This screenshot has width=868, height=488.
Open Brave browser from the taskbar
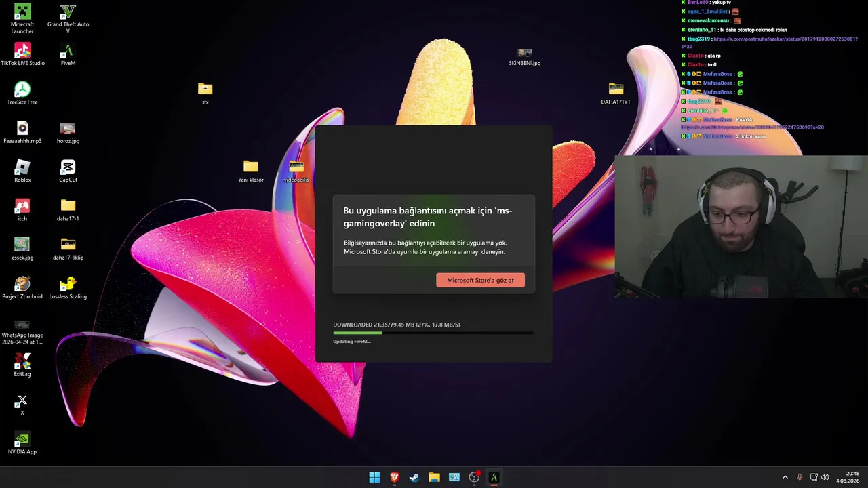(394, 477)
